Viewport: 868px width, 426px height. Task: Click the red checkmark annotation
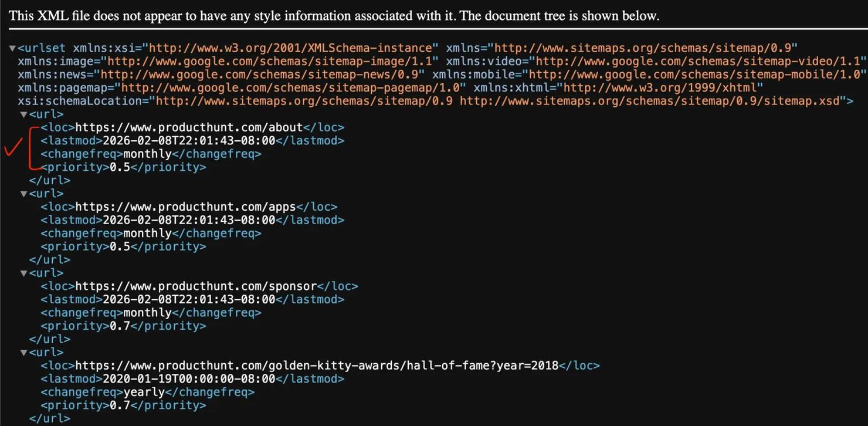(x=12, y=147)
